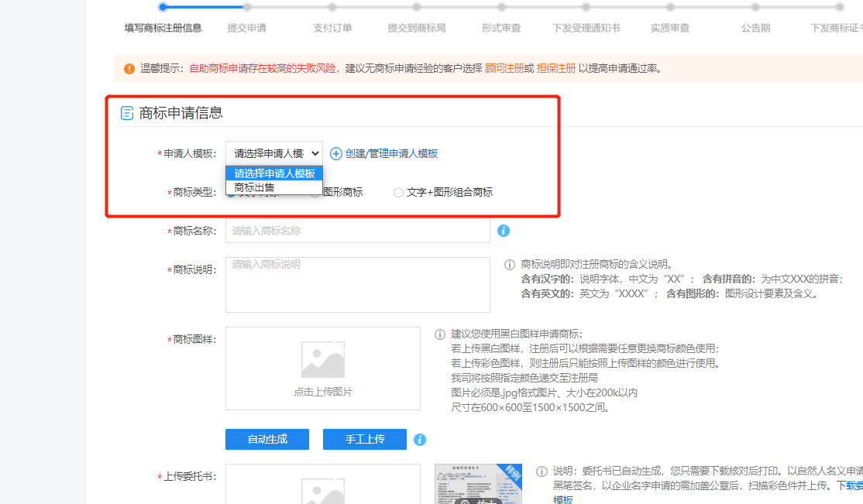This screenshot has width=863, height=504.
Task: Open the 担保注册 link in the tip
Action: click(x=555, y=68)
